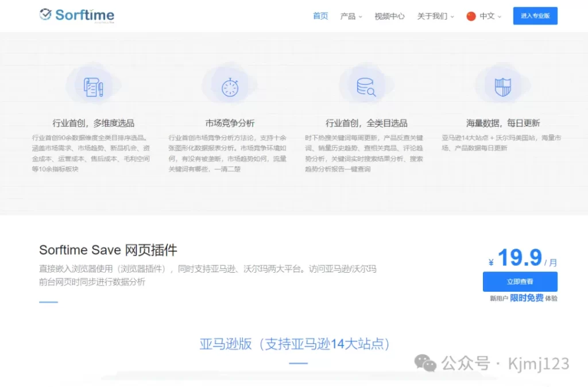588x387 pixels.
Task: Click the description starting 亚马逊14大站点
Action: click(x=501, y=143)
